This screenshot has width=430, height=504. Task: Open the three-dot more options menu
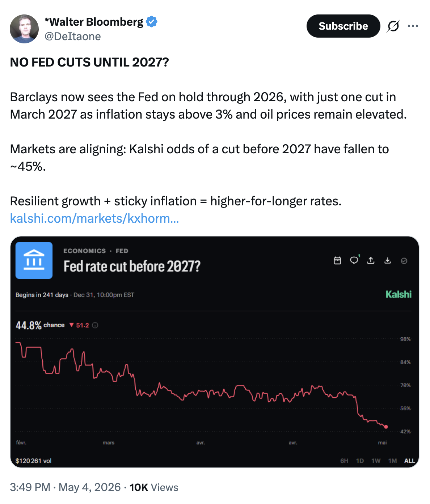point(413,26)
